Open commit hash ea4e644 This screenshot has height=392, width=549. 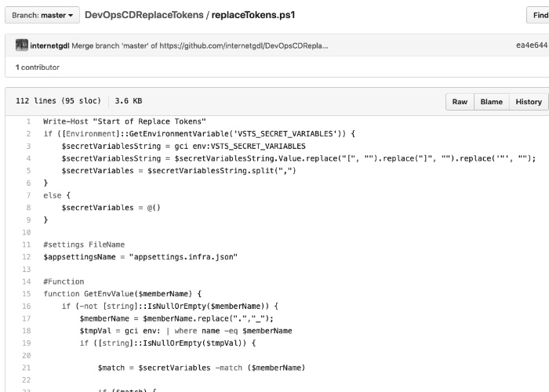(x=531, y=45)
